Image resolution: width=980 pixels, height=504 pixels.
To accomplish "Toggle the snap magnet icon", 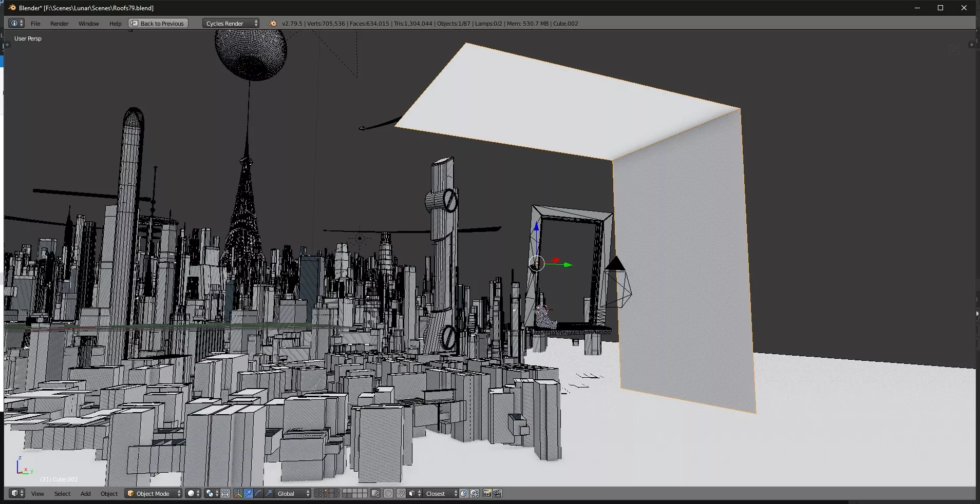I will point(401,493).
